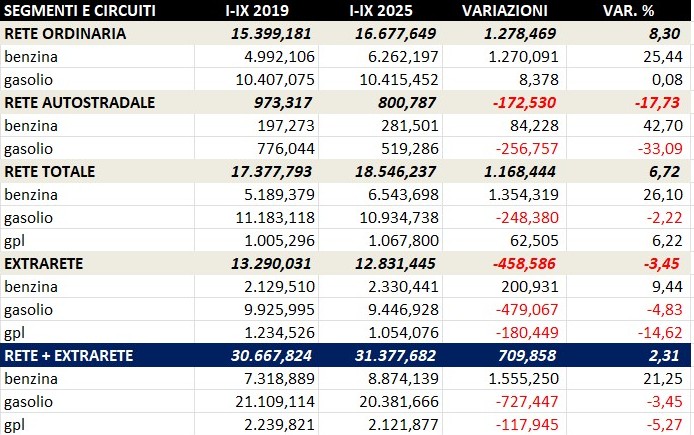Select the red -458,586 variation cell
Screen dimensions: 694x435
[x=524, y=263]
